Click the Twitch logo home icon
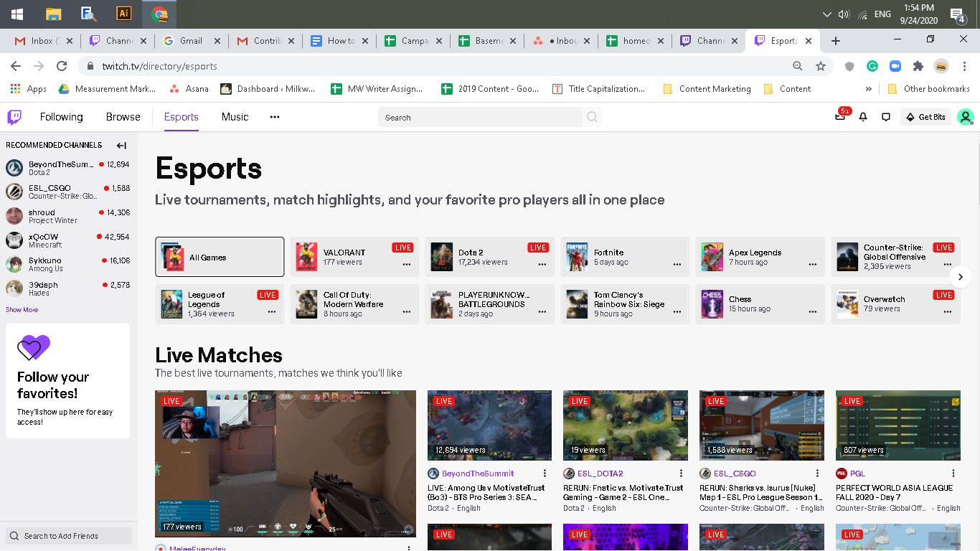980x551 pixels. coord(14,117)
